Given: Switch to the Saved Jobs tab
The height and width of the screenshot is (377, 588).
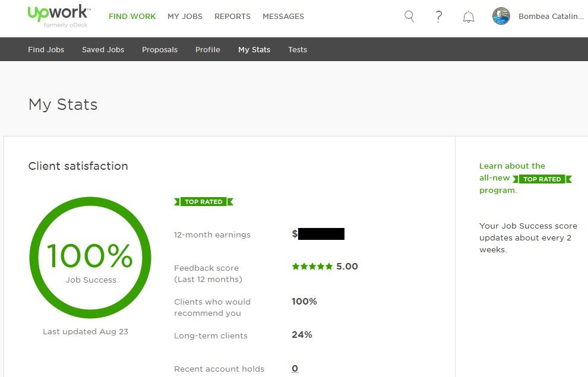Looking at the screenshot, I should coord(103,49).
